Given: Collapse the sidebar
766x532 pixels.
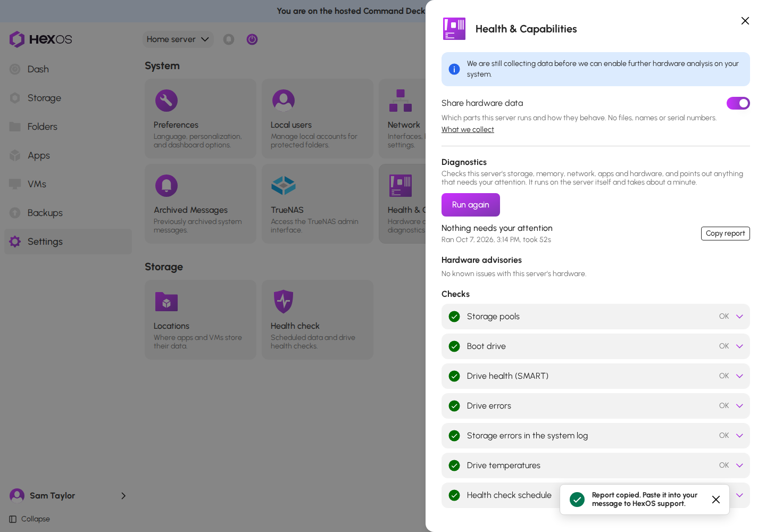Looking at the screenshot, I should point(30,519).
